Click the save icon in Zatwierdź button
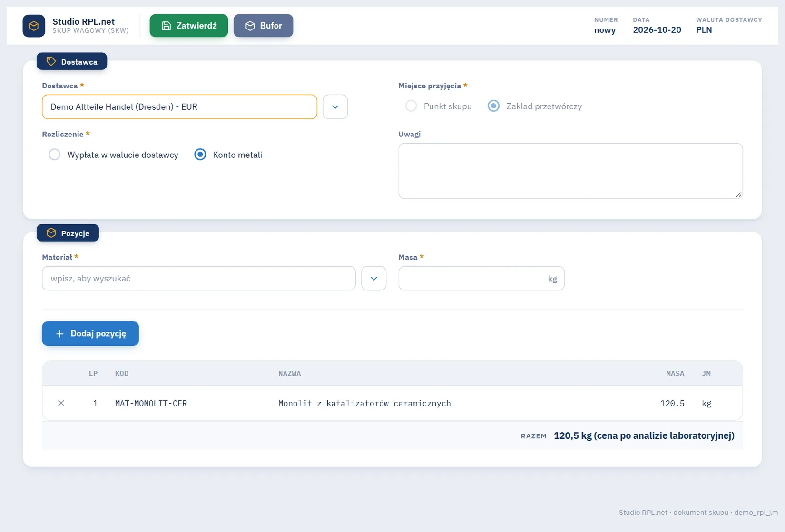Viewport: 785px width, 532px height. click(x=166, y=26)
